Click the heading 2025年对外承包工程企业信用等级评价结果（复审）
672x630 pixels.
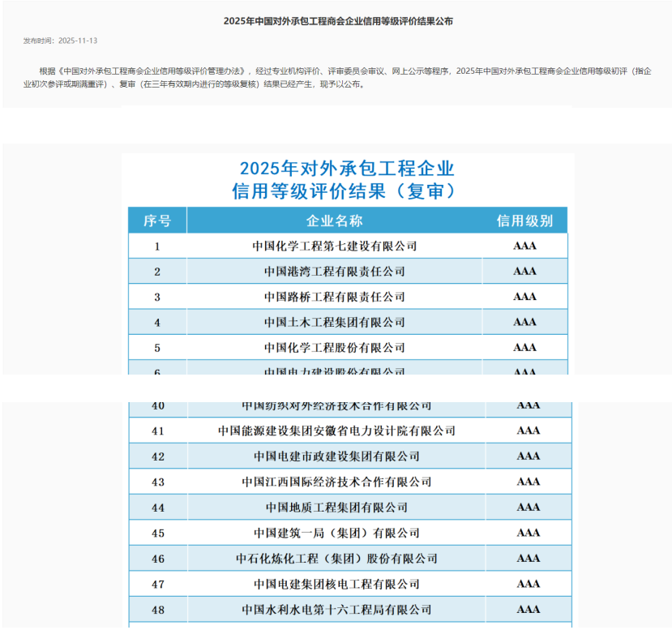347,180
